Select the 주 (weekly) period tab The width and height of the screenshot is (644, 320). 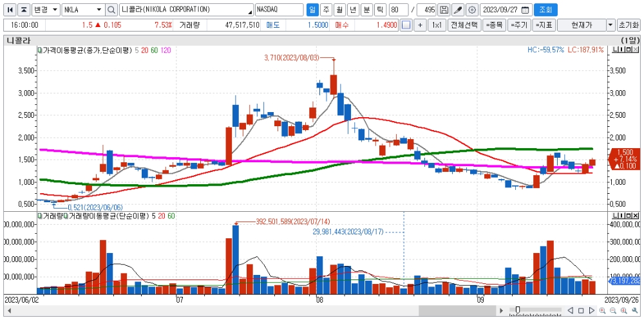326,10
